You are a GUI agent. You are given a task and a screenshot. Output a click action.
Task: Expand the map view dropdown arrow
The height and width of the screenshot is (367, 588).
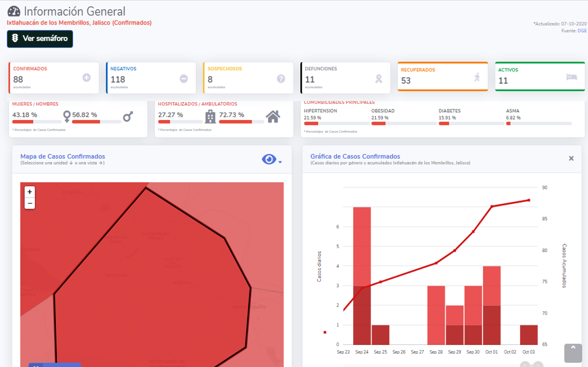pyautogui.click(x=280, y=162)
